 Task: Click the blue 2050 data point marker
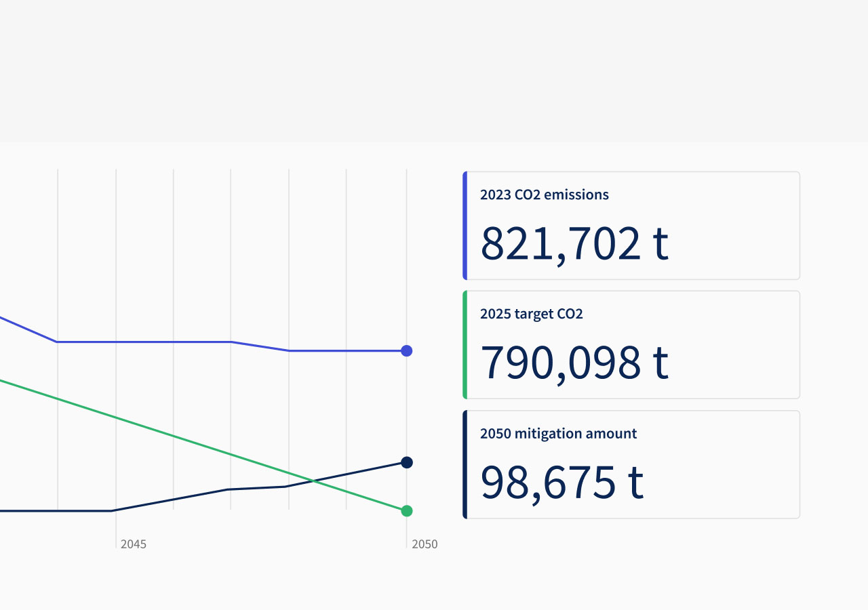pos(406,350)
